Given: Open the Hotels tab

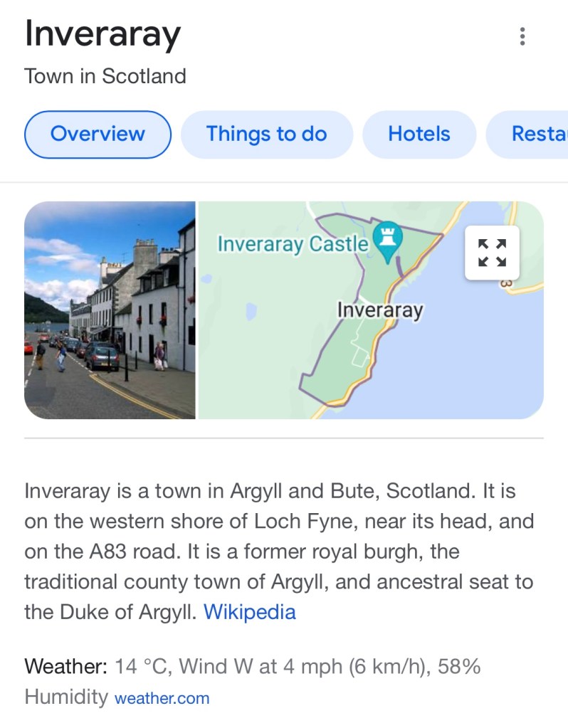Looking at the screenshot, I should (x=419, y=134).
